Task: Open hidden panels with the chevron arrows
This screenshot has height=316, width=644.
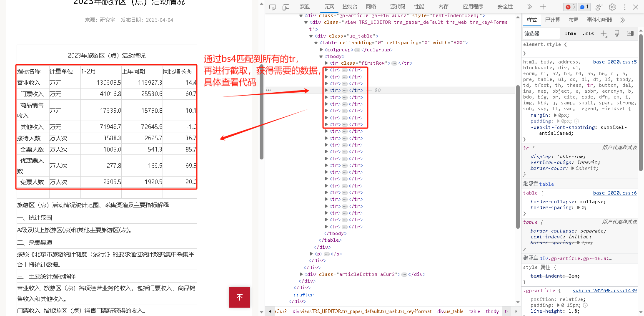Action: [x=529, y=7]
